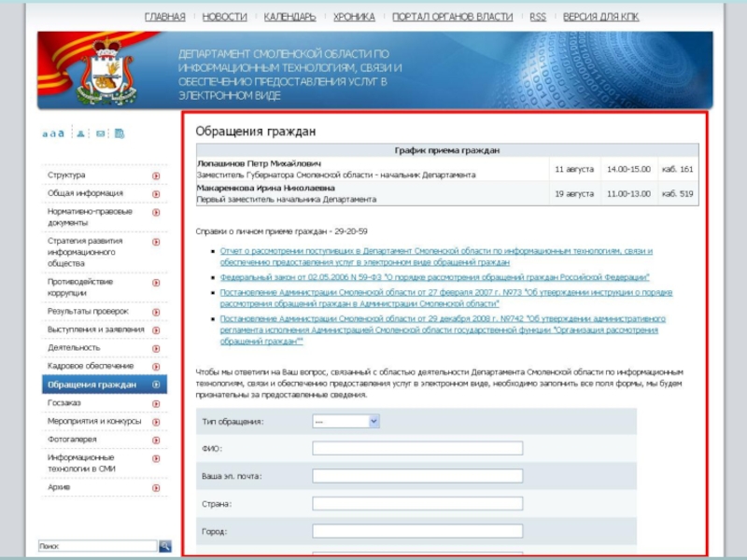Screen dimensions: 747x560
Task: Click the График приема граждан table header
Action: pyautogui.click(x=447, y=150)
